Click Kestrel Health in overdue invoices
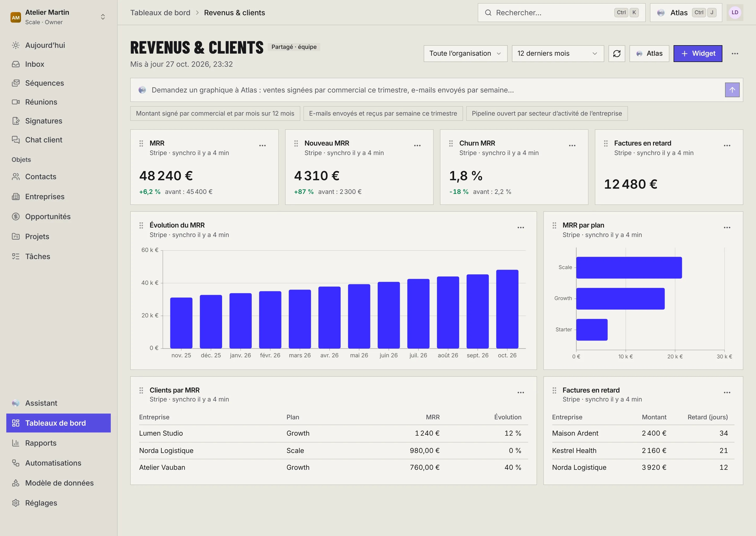Viewport: 756px width, 536px height. pyautogui.click(x=574, y=451)
